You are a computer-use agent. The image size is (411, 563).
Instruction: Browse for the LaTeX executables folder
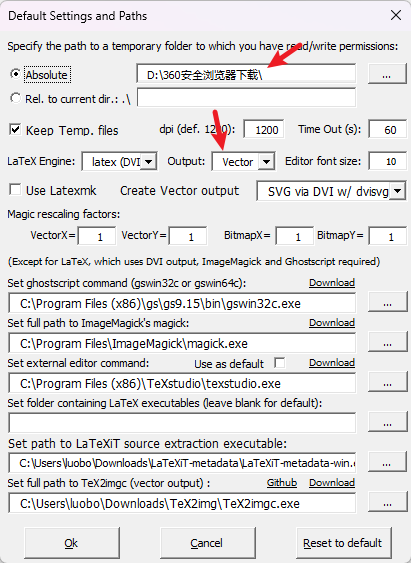pyautogui.click(x=387, y=422)
